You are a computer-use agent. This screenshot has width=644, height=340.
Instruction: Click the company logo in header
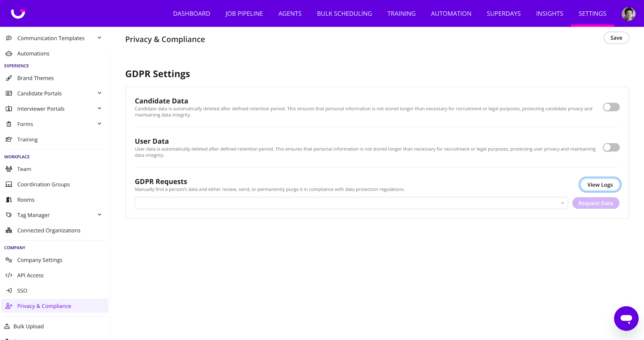(x=18, y=14)
